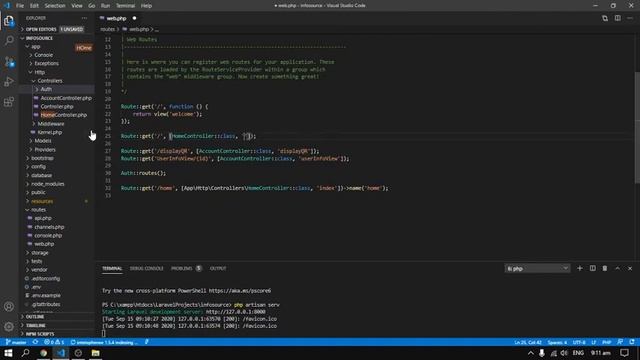Expand the Exceptions folder
Viewport: 640px width, 360px height.
(46, 64)
